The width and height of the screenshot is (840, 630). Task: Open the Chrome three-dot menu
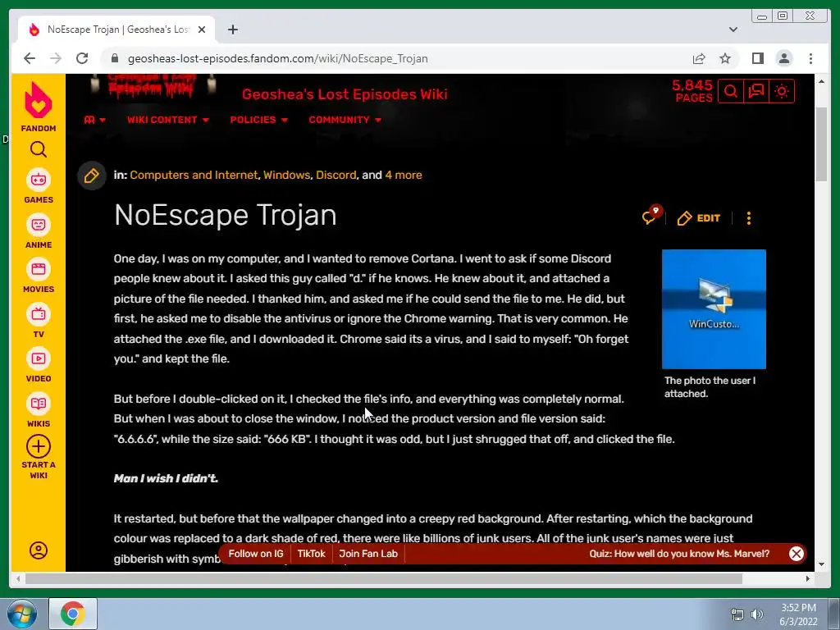810,58
